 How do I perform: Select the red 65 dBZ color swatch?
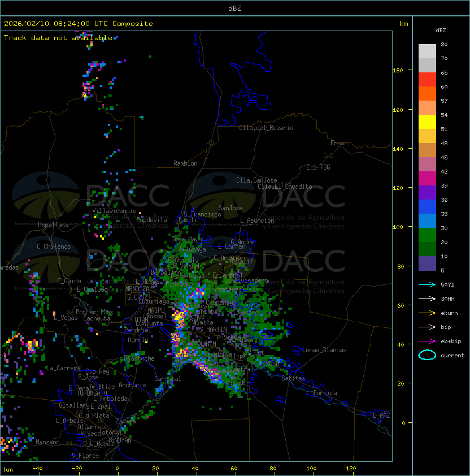[427, 80]
